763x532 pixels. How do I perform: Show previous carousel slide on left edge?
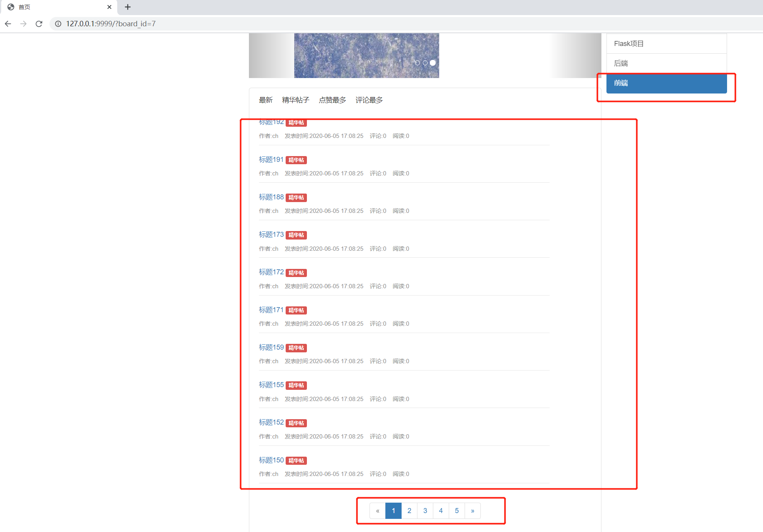[271, 55]
